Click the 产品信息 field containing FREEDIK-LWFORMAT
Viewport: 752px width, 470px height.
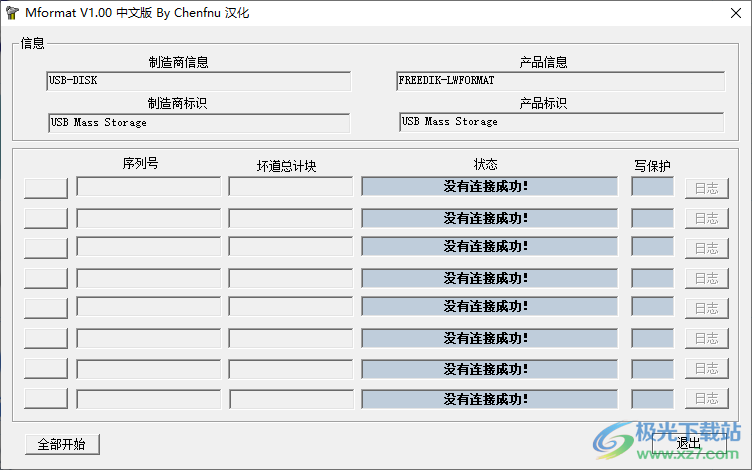561,81
